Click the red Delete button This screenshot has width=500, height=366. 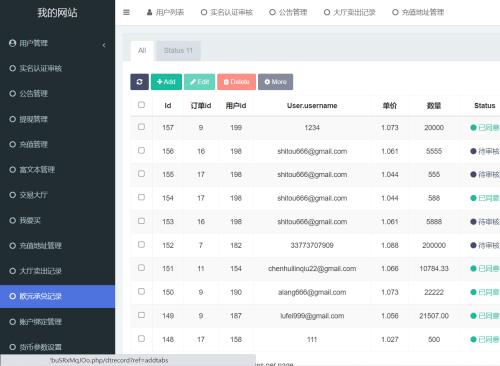(236, 82)
